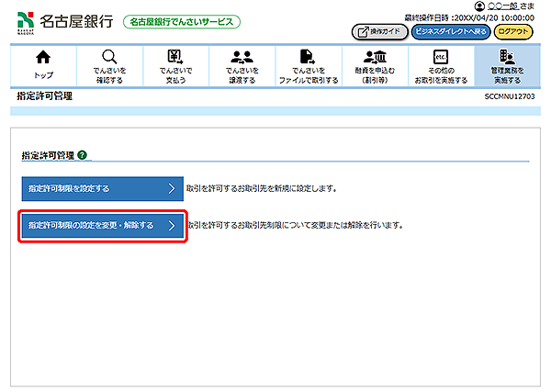
Task: Open でんさいをファイルで取引する via the file icon
Action: pos(309,58)
